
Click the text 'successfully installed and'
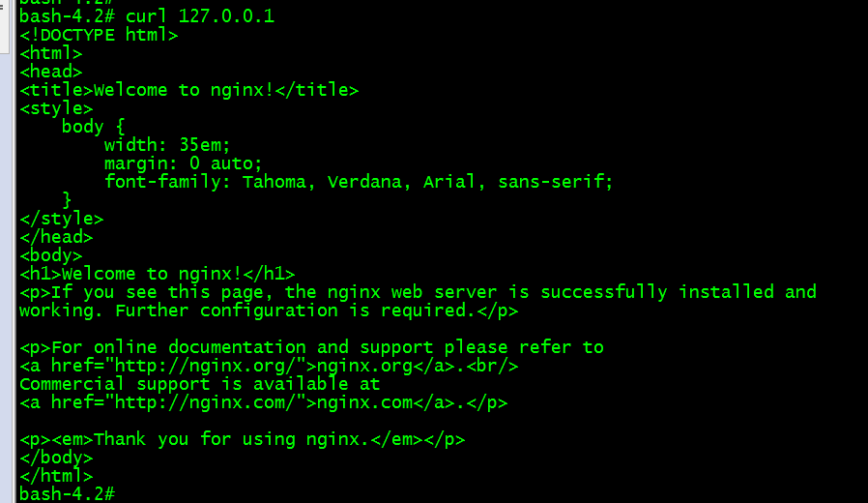pos(679,292)
